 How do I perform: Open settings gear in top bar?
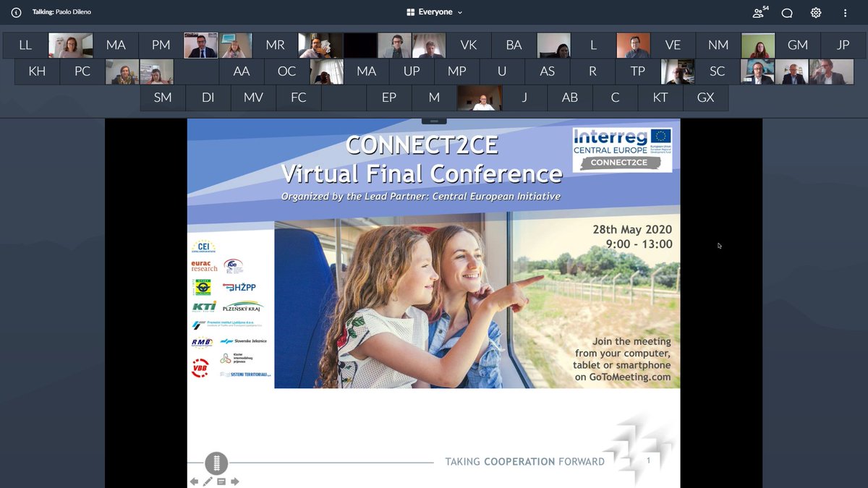pyautogui.click(x=816, y=12)
